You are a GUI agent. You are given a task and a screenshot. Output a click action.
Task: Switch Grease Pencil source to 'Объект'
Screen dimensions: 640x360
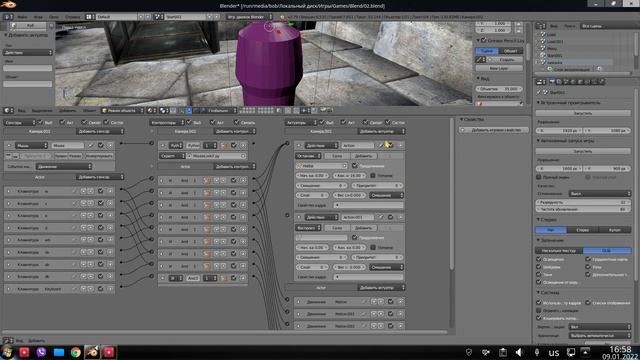(x=511, y=51)
